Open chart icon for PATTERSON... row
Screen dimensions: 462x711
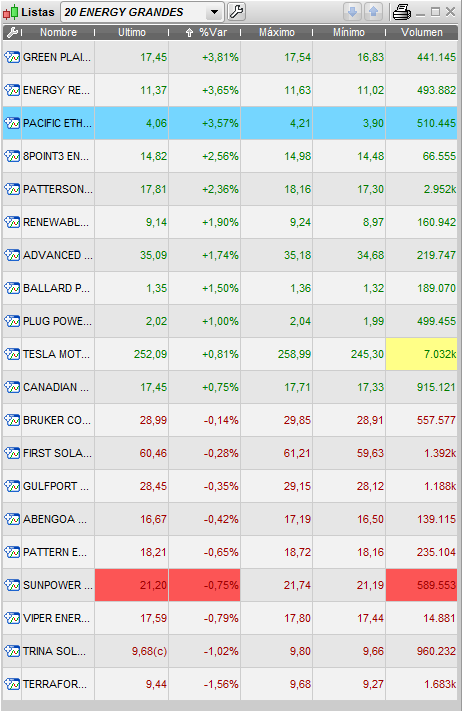(12, 189)
